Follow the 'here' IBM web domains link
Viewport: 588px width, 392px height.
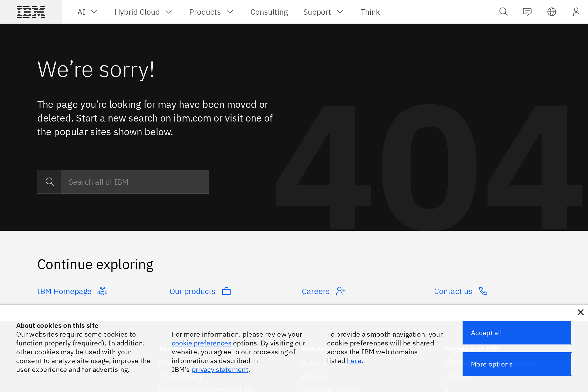coord(354,361)
